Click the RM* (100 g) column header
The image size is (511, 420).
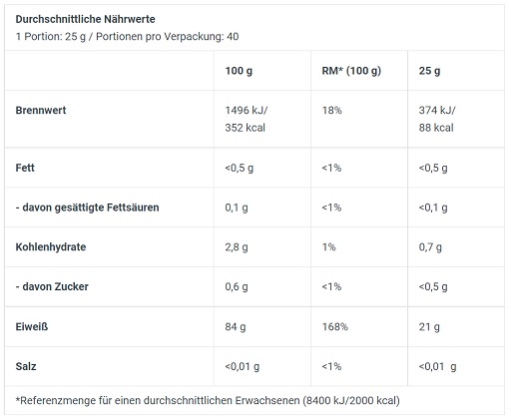tap(351, 71)
